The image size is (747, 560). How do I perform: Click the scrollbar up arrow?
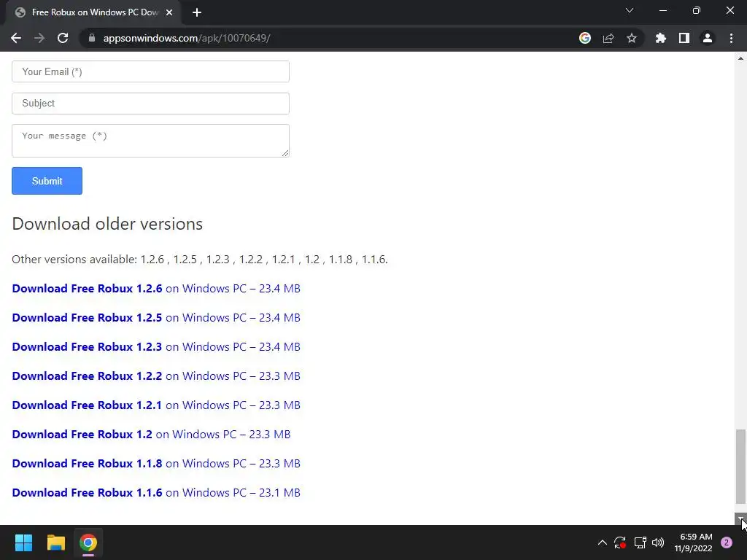tap(740, 58)
